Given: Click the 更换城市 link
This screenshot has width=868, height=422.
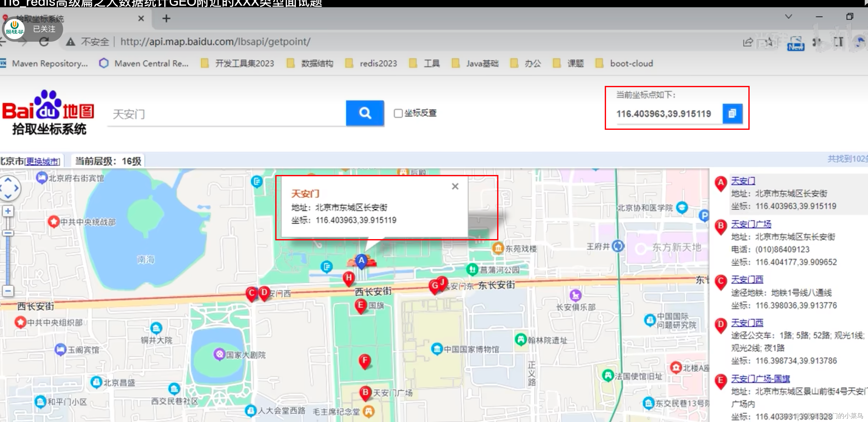Looking at the screenshot, I should [x=43, y=162].
